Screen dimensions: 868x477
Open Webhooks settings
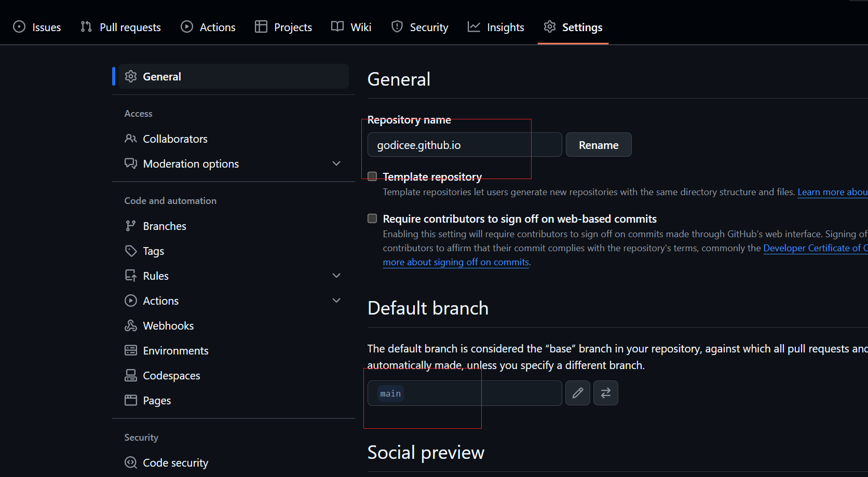[234, 325]
